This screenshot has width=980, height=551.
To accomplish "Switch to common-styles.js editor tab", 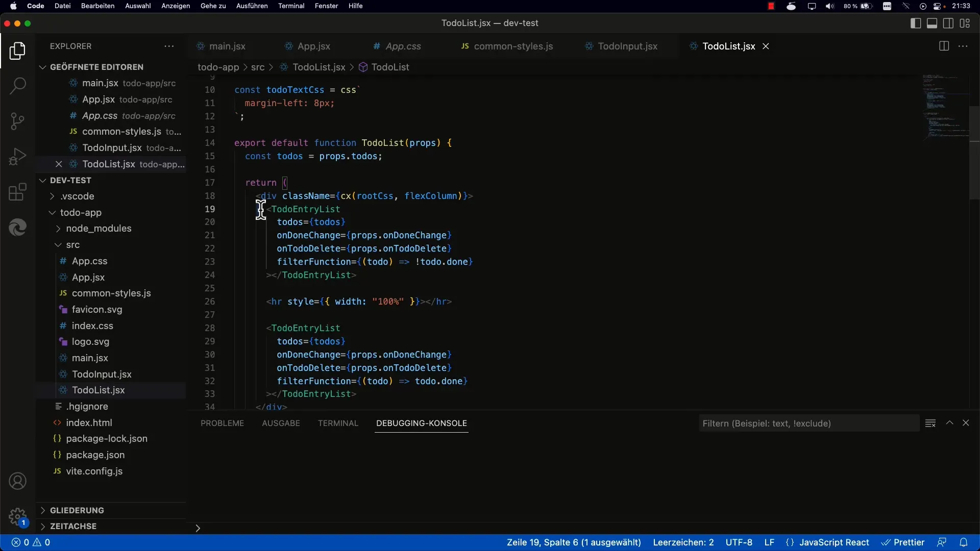I will coord(513,46).
